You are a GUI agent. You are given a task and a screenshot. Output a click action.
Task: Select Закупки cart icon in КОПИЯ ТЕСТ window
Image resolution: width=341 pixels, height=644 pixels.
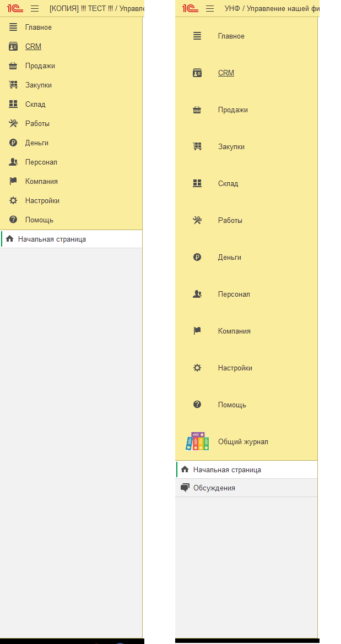coord(13,85)
